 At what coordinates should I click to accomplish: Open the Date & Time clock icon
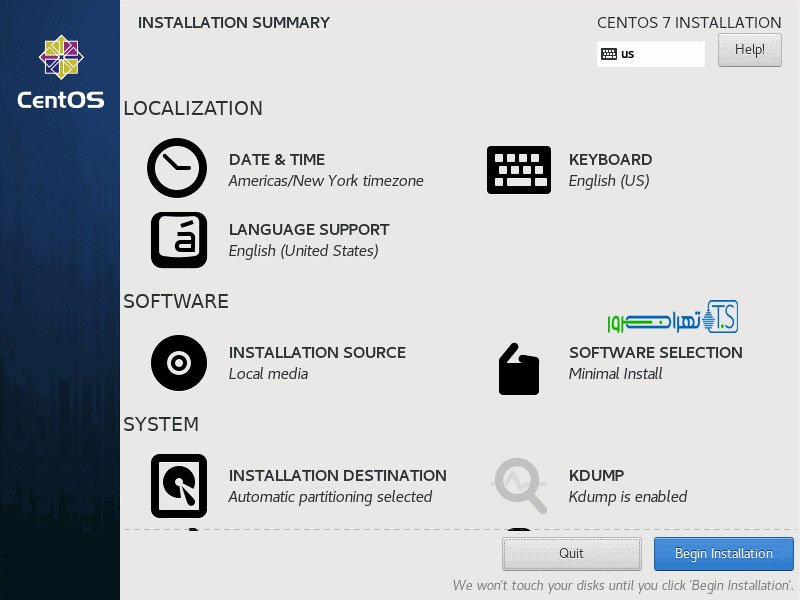(x=177, y=168)
